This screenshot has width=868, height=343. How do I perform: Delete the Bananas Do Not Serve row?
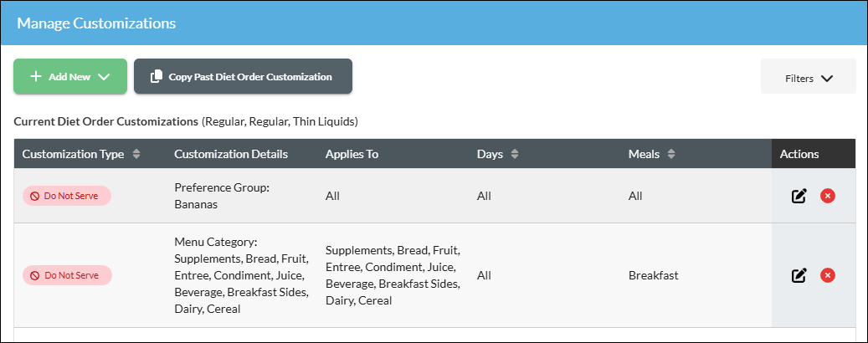tap(828, 196)
